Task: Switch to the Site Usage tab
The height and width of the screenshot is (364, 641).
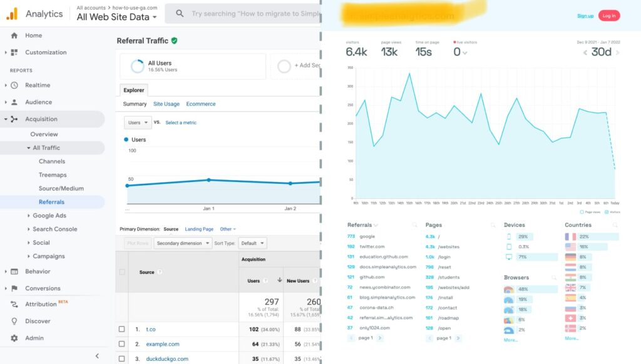Action: click(x=166, y=104)
